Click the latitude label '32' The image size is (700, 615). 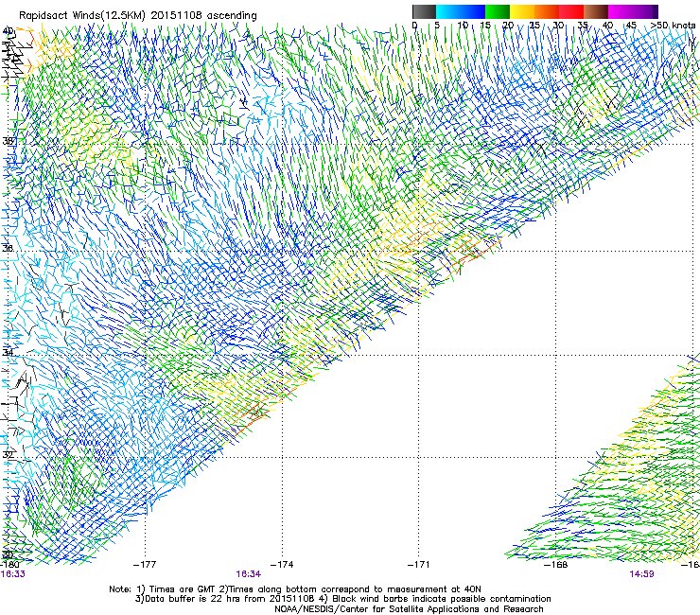pos(8,455)
